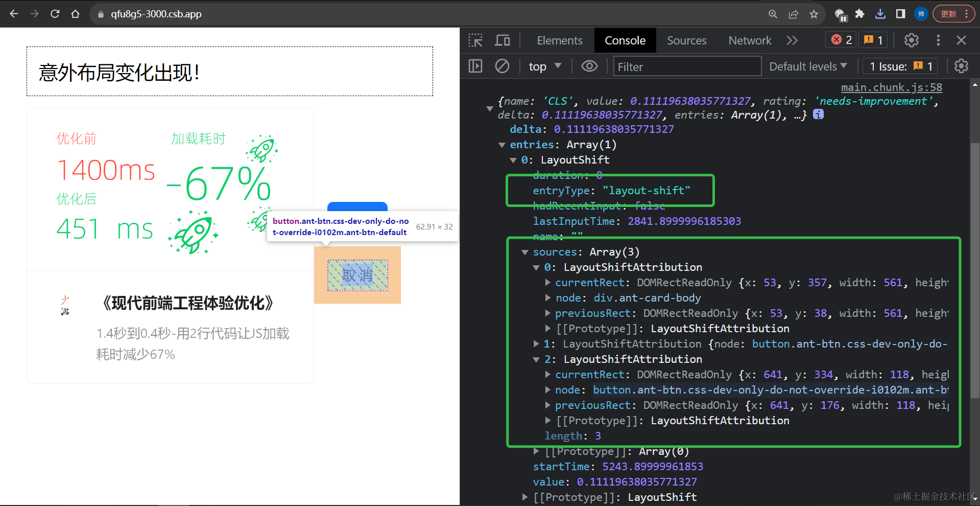Click the 取消 cancel button
This screenshot has height=506, width=980.
point(357,275)
